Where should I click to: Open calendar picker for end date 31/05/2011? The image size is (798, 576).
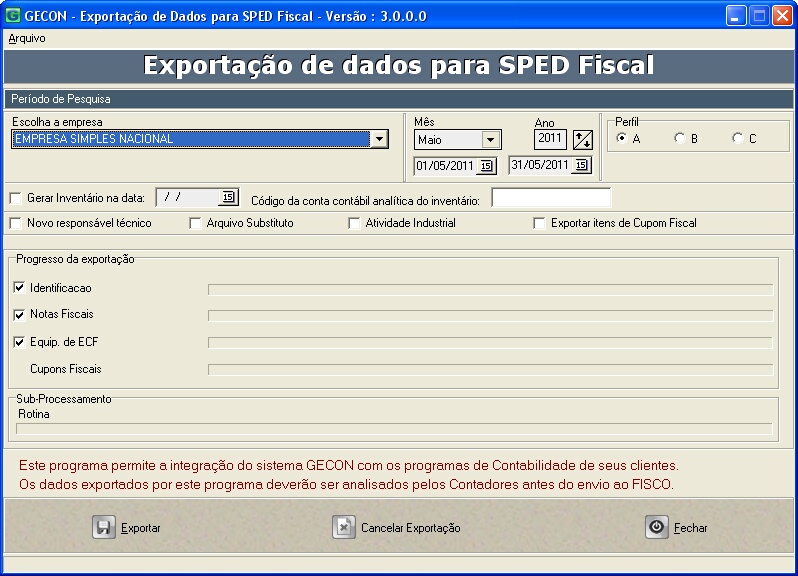(x=581, y=165)
